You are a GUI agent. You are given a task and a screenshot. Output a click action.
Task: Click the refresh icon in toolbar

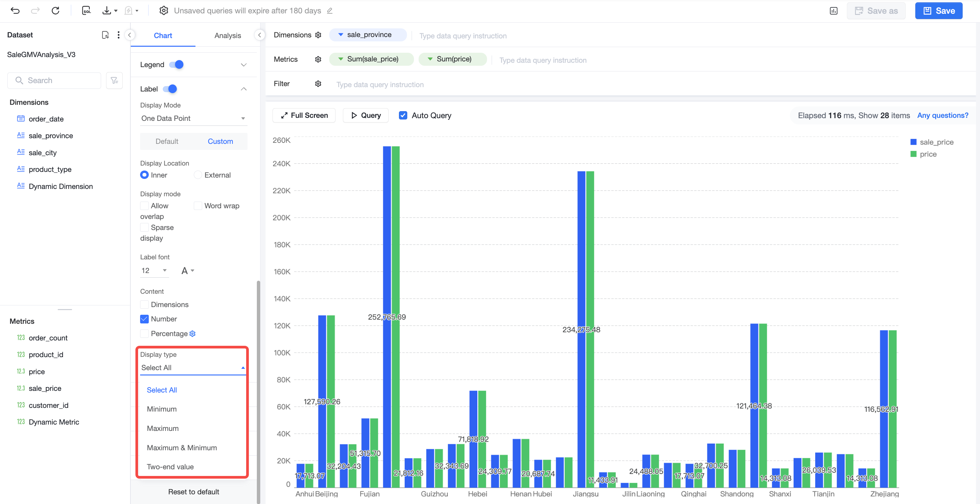click(56, 11)
